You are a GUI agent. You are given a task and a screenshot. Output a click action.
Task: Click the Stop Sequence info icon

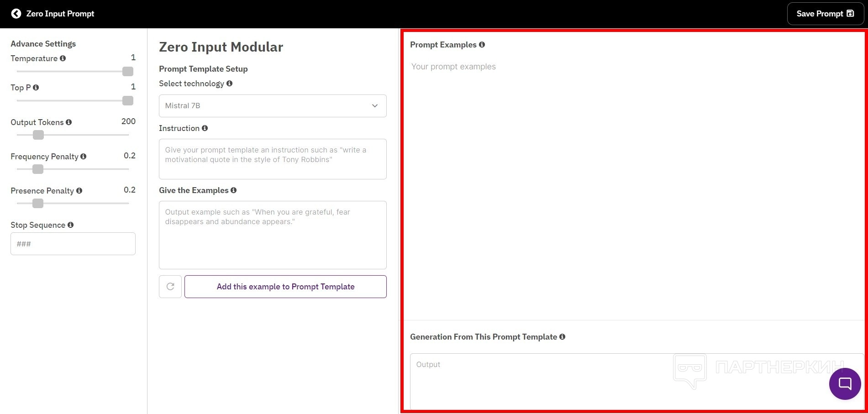[x=71, y=225]
